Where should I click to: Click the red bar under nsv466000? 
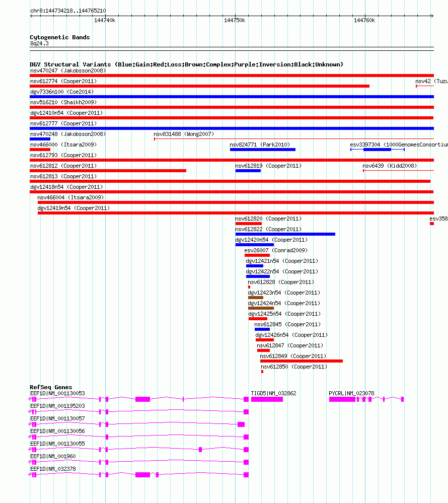pyautogui.click(x=40, y=150)
